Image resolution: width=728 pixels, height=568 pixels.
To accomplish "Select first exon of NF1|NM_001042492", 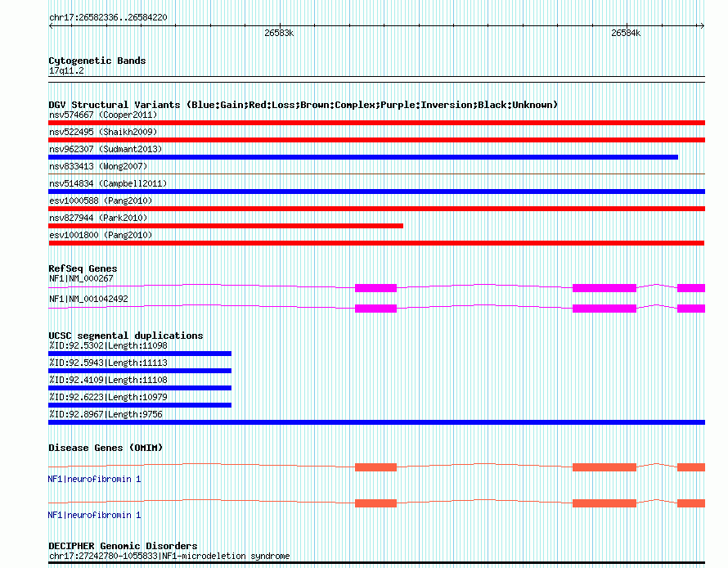I will click(x=375, y=309).
